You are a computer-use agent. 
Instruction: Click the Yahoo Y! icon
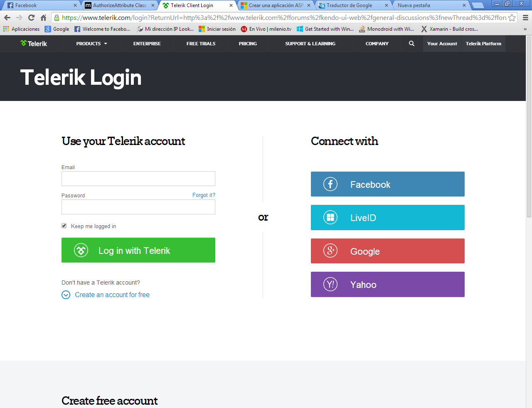[330, 284]
